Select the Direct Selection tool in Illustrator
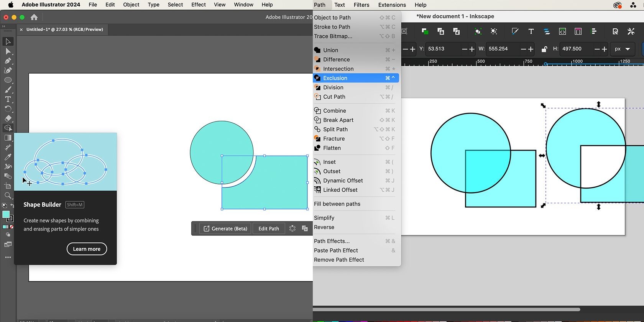Image resolution: width=644 pixels, height=322 pixels. (8, 51)
